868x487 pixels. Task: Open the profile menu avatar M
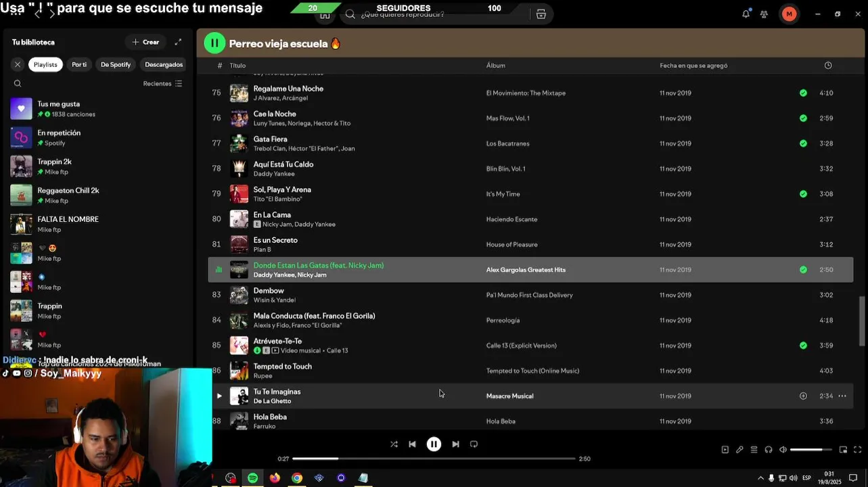pyautogui.click(x=789, y=14)
